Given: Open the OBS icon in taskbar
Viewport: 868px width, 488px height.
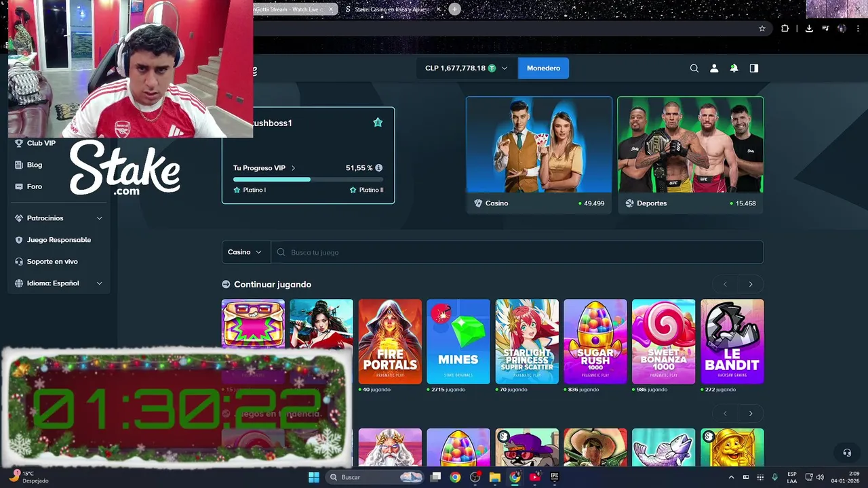Looking at the screenshot, I should coord(475,477).
